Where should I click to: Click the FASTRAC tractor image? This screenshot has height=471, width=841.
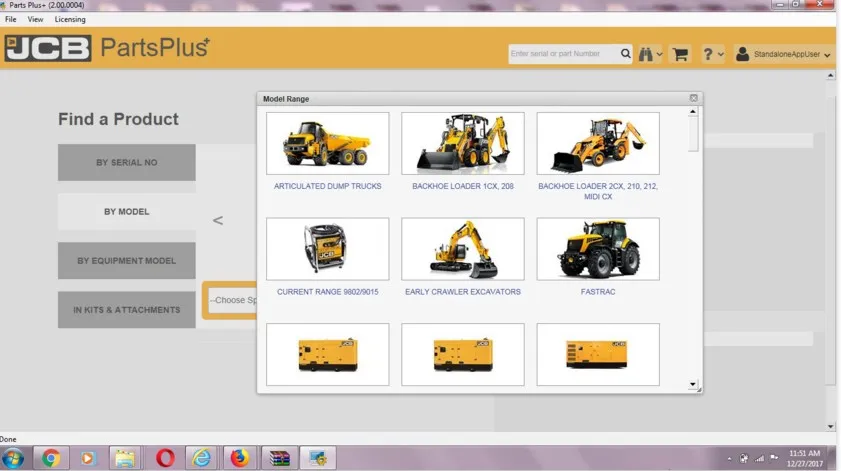pos(598,249)
